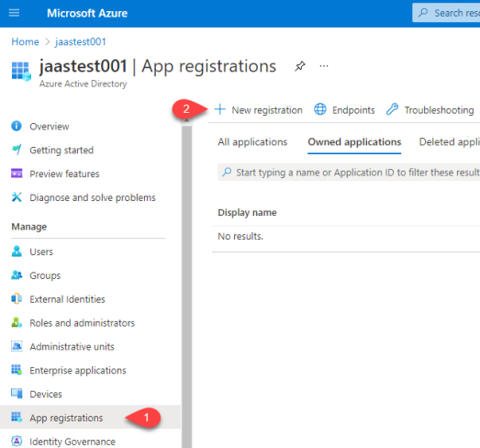Switch to the Owned applications tab
The width and height of the screenshot is (480, 448).
click(354, 142)
